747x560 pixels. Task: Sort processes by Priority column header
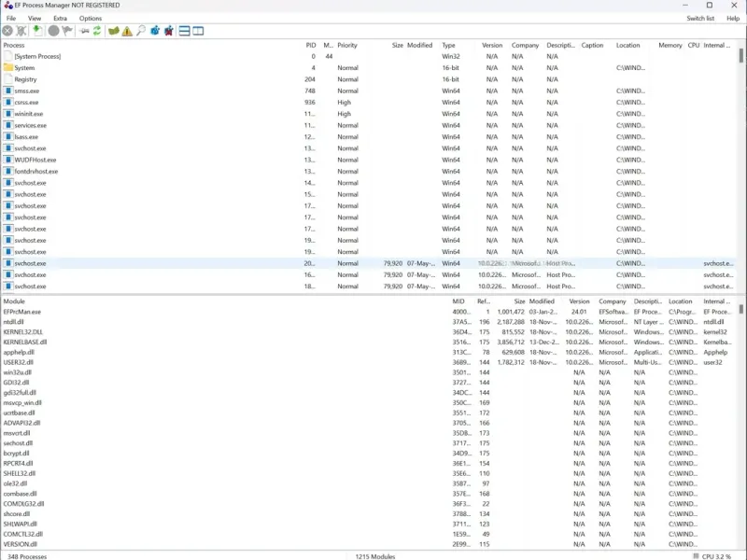tap(347, 45)
